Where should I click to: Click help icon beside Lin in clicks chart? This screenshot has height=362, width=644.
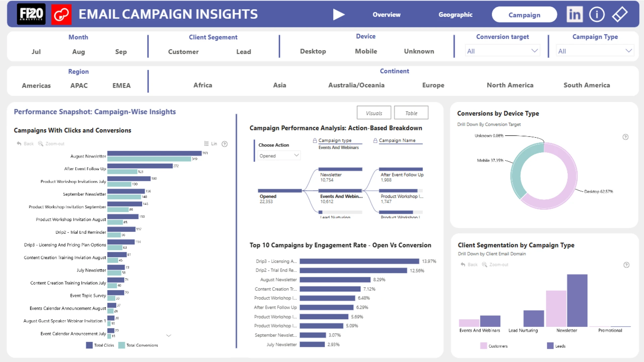pos(225,144)
